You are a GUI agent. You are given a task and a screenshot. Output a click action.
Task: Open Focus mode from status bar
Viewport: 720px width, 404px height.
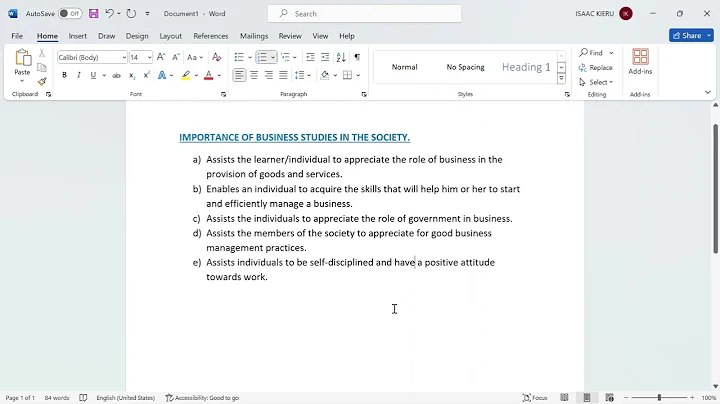pyautogui.click(x=535, y=398)
